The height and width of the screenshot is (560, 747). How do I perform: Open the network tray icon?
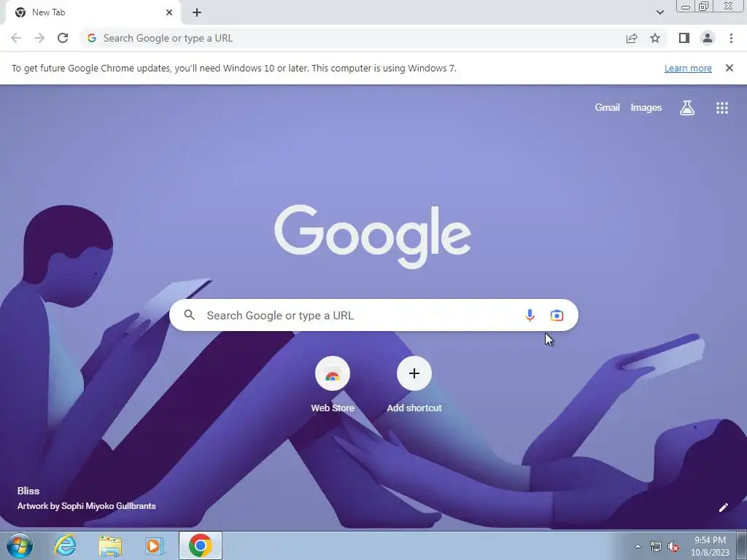tap(656, 546)
